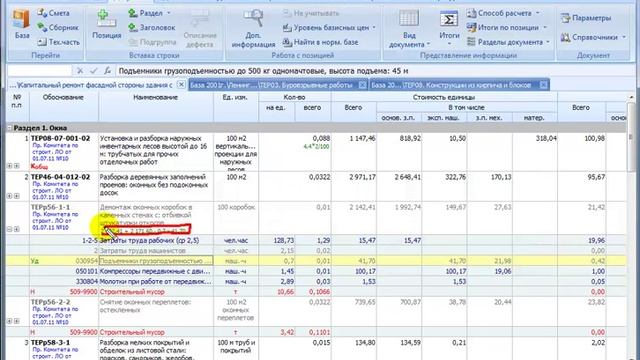
Task: Click the cell name box
Action: coord(40,71)
